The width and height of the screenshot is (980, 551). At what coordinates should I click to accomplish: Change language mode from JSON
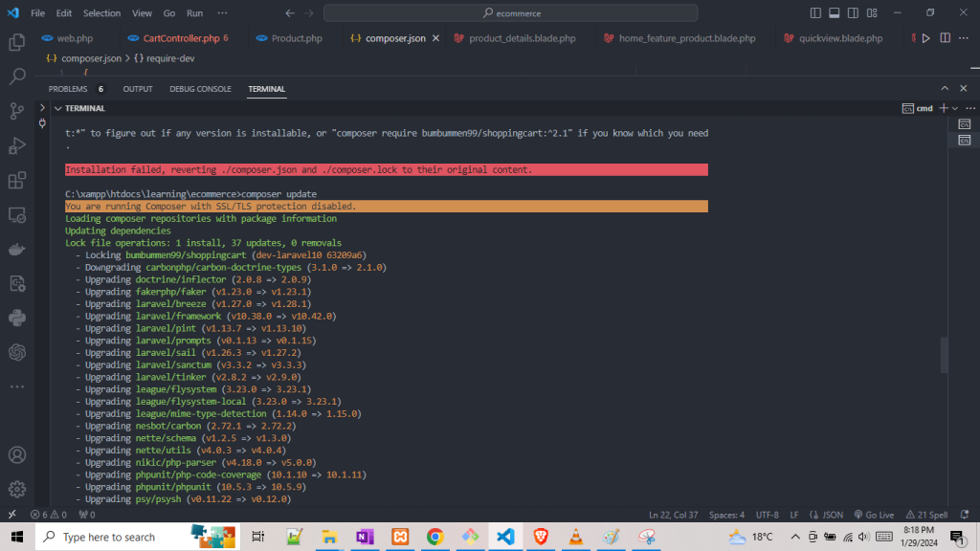coord(832,515)
